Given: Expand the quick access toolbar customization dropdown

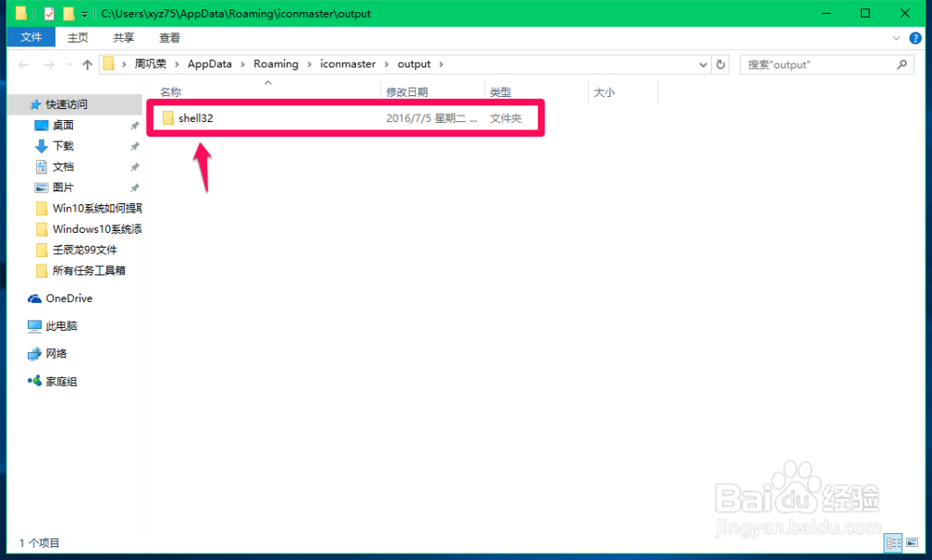Looking at the screenshot, I should click(x=82, y=14).
